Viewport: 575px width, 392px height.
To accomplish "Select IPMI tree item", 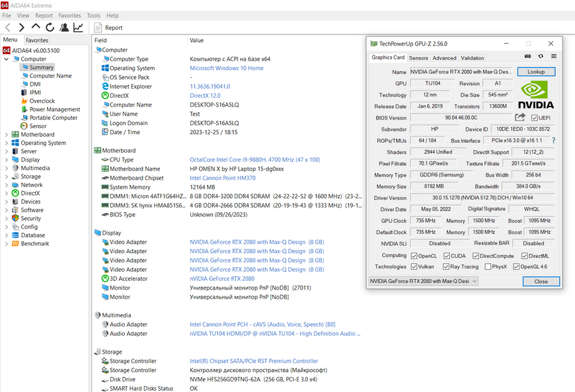I will [35, 93].
